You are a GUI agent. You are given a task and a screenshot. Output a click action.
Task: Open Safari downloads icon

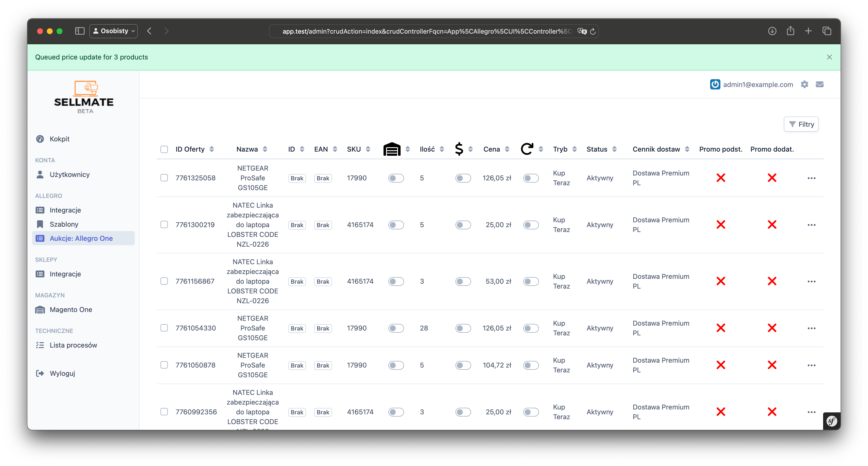[x=772, y=31]
